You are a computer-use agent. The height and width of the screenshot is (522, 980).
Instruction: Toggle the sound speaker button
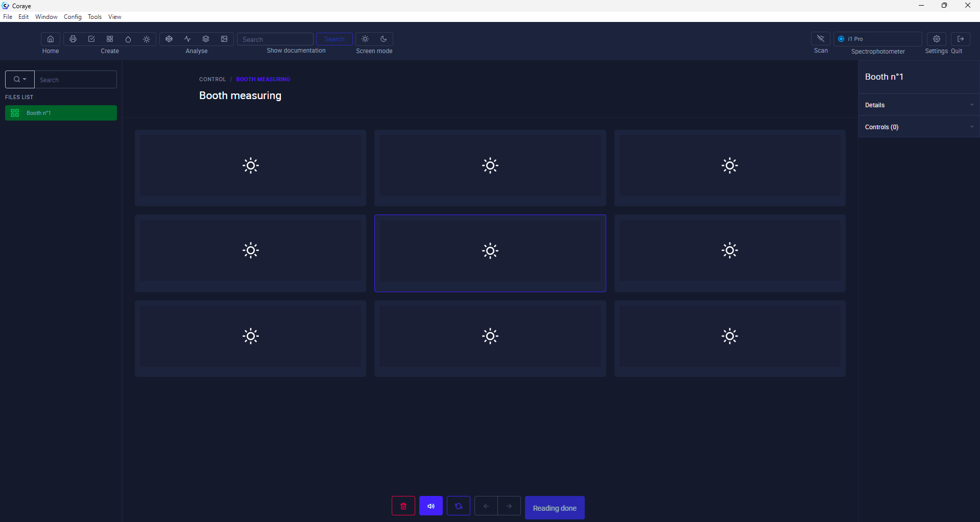click(431, 506)
